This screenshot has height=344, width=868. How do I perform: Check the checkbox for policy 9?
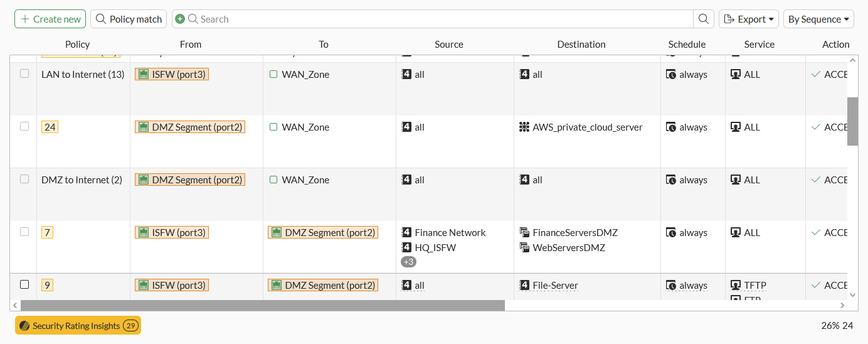[24, 284]
